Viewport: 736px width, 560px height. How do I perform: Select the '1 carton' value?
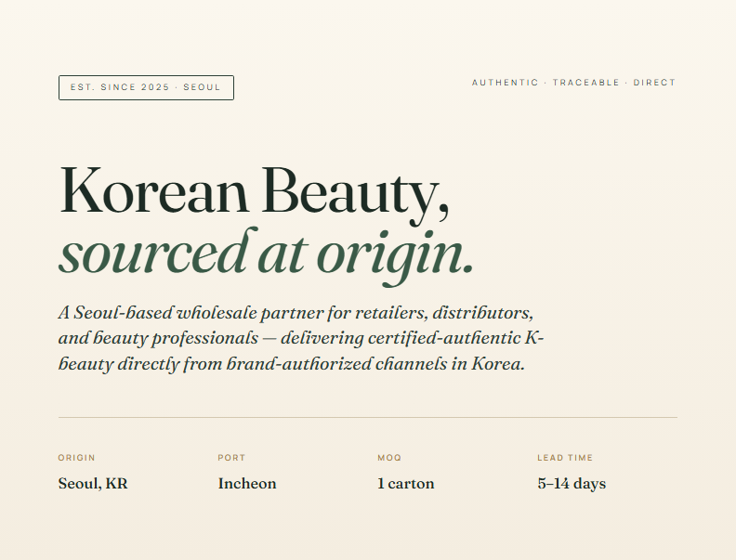click(x=406, y=484)
